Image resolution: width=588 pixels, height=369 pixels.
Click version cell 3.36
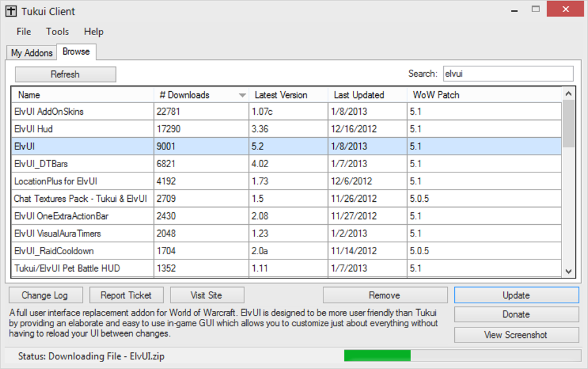[260, 129]
